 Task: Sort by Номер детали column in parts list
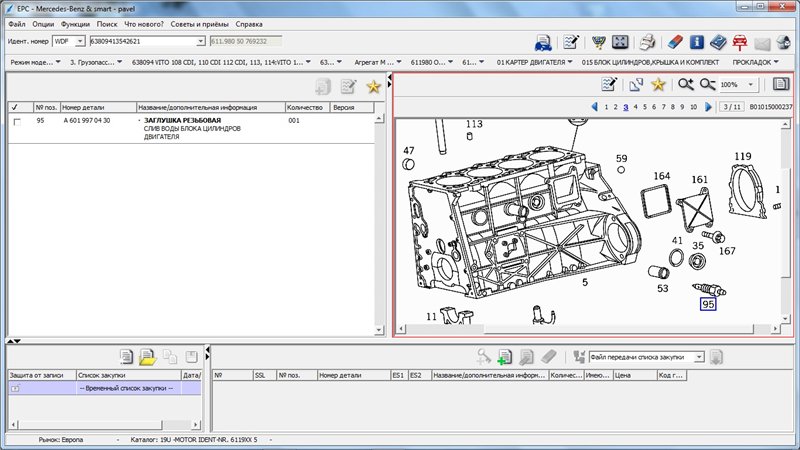[x=98, y=107]
